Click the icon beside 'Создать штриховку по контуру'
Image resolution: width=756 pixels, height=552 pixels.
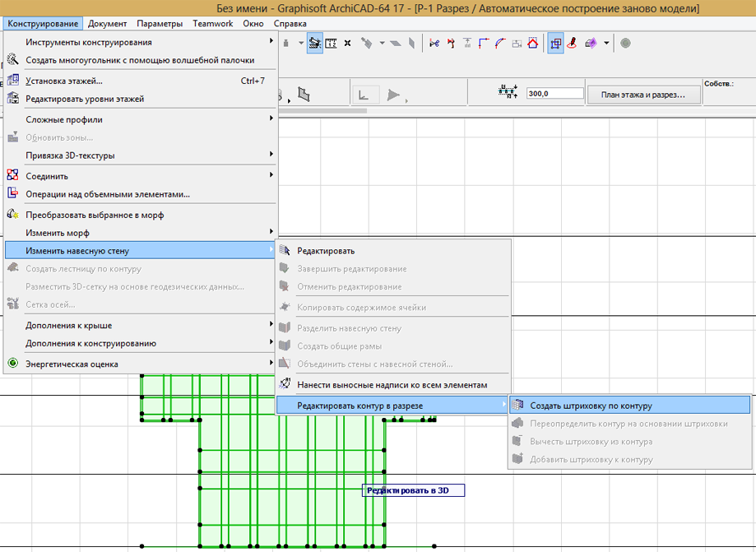[517, 406]
